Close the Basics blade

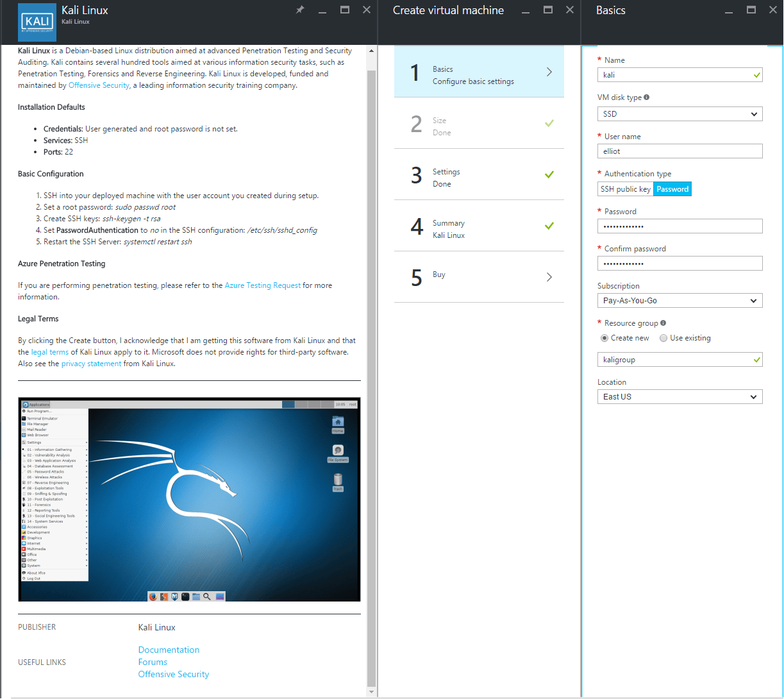tap(773, 10)
